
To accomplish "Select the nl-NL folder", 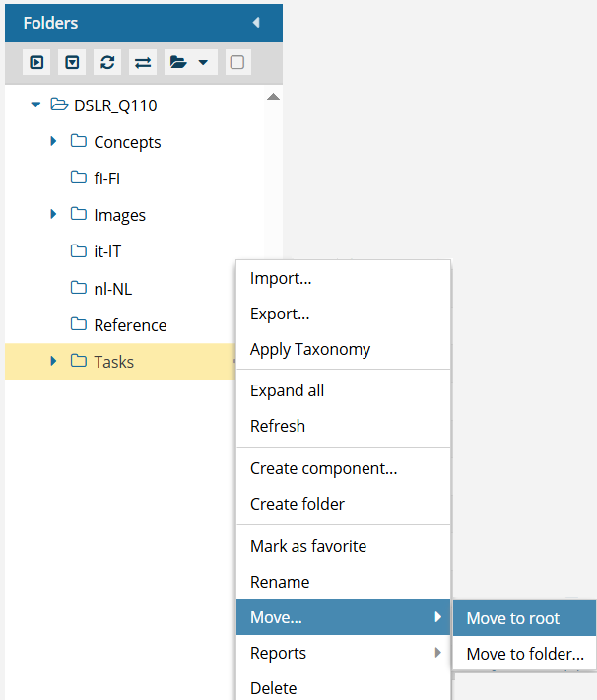I will [x=113, y=289].
